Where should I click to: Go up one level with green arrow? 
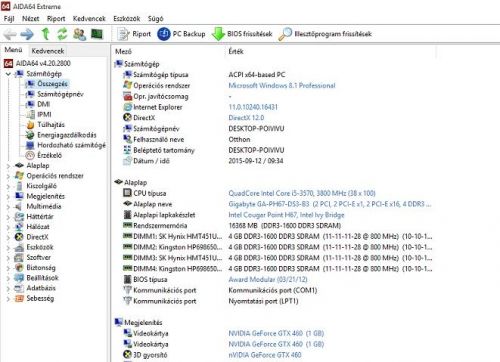pos(46,34)
